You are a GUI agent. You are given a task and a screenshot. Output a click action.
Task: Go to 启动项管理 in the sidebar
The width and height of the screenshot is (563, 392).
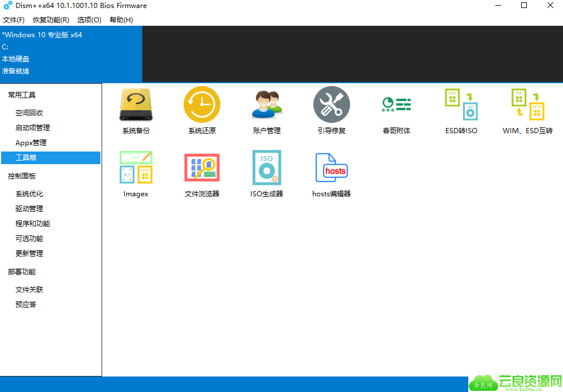(x=33, y=128)
